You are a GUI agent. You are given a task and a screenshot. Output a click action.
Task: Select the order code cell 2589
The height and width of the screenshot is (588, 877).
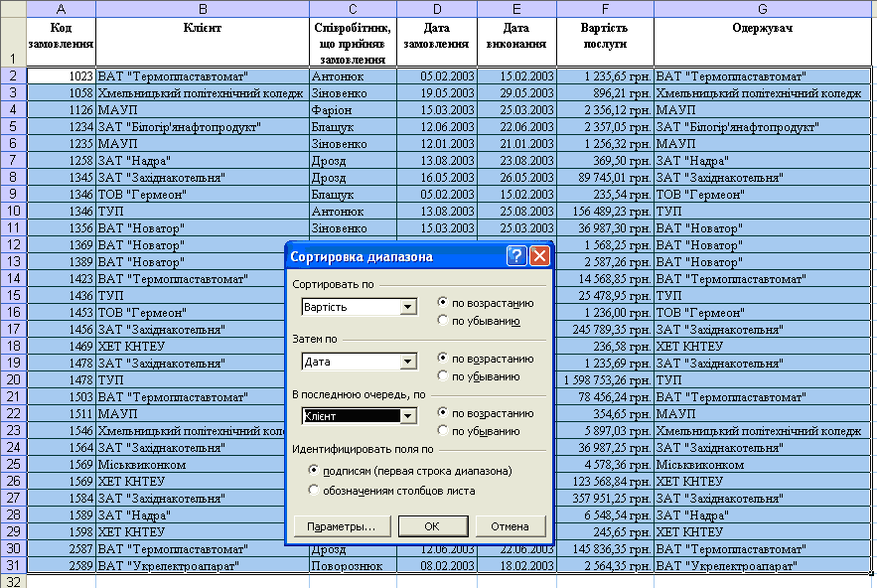pyautogui.click(x=61, y=565)
